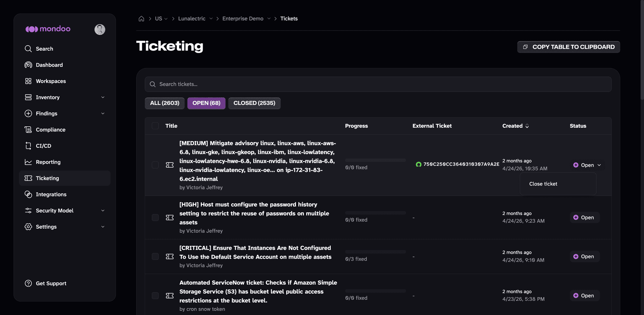Image resolution: width=644 pixels, height=315 pixels.
Task: Expand the Settings sidebar chevron
Action: (103, 227)
